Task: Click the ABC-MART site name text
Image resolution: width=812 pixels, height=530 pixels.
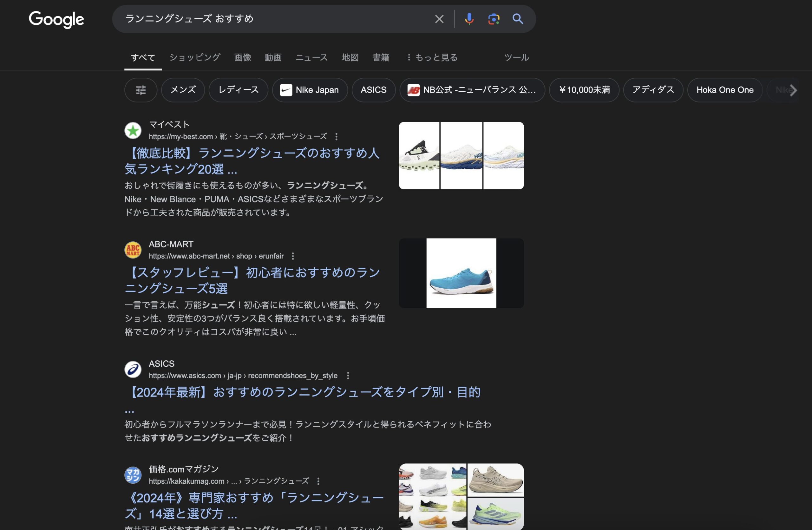Action: [171, 244]
